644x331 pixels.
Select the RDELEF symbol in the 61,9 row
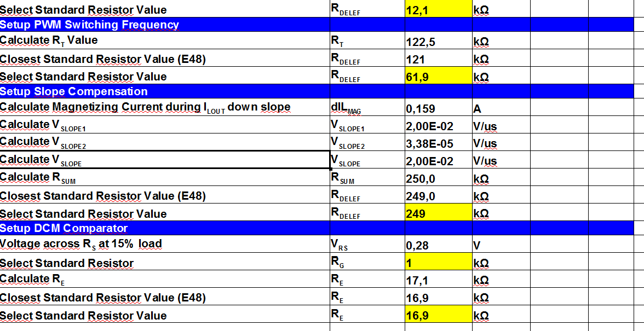pos(367,76)
